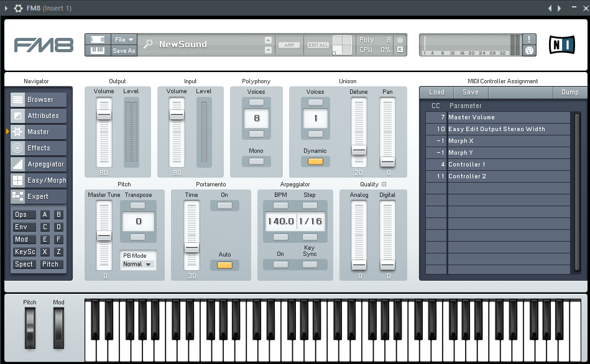Toggle the Arpeggiator Key Sync switch
Screen dimensions: 590x364
click(310, 265)
